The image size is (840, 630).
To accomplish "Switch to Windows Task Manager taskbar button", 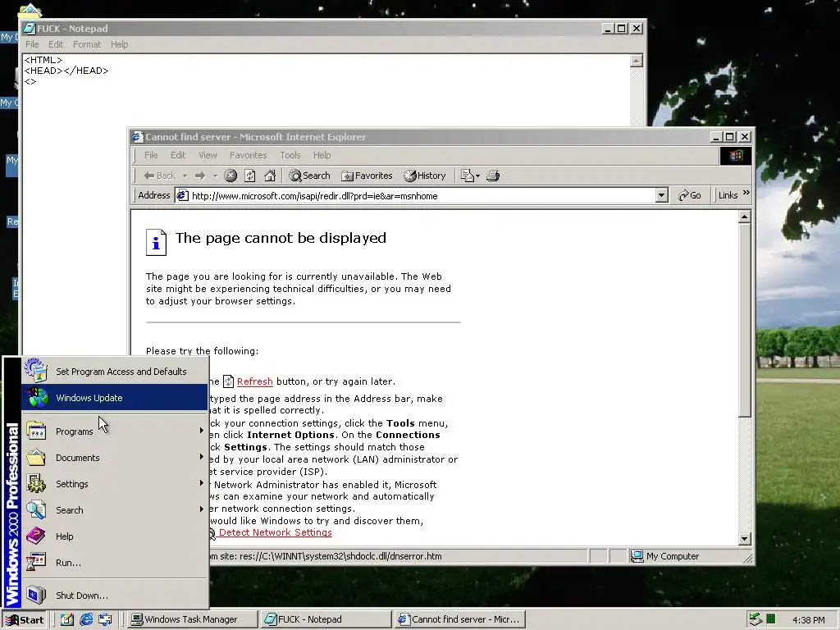I will (192, 620).
